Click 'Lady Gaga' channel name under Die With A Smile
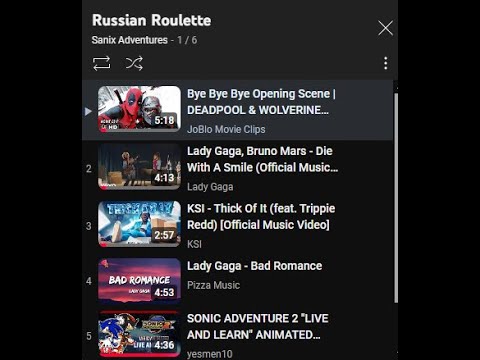This screenshot has width=480, height=360. tap(210, 187)
